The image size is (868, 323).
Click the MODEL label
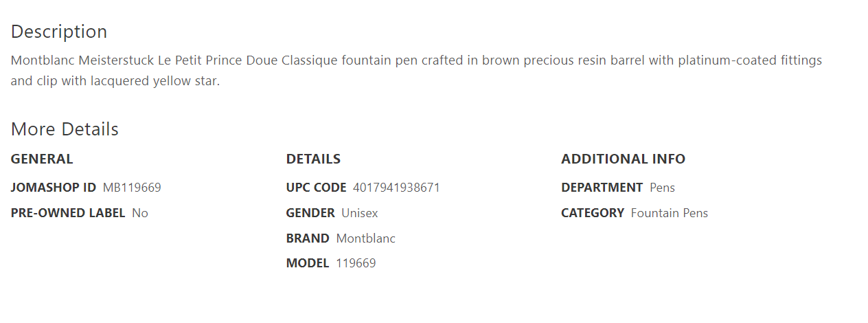(x=308, y=263)
